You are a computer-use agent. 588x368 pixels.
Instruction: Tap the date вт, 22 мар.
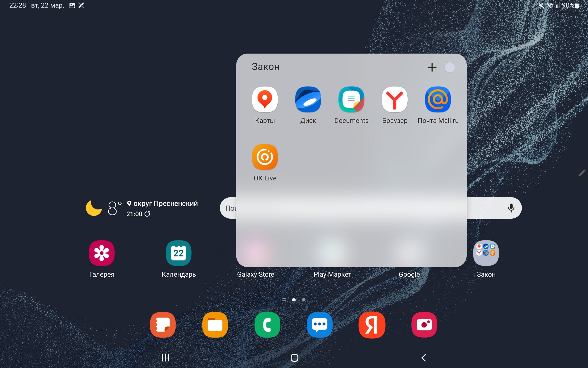47,5
